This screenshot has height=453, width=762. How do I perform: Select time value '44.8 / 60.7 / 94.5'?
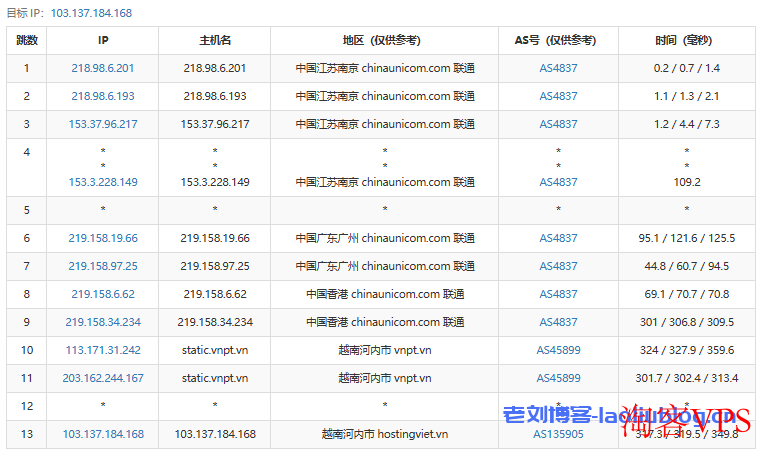(687, 266)
